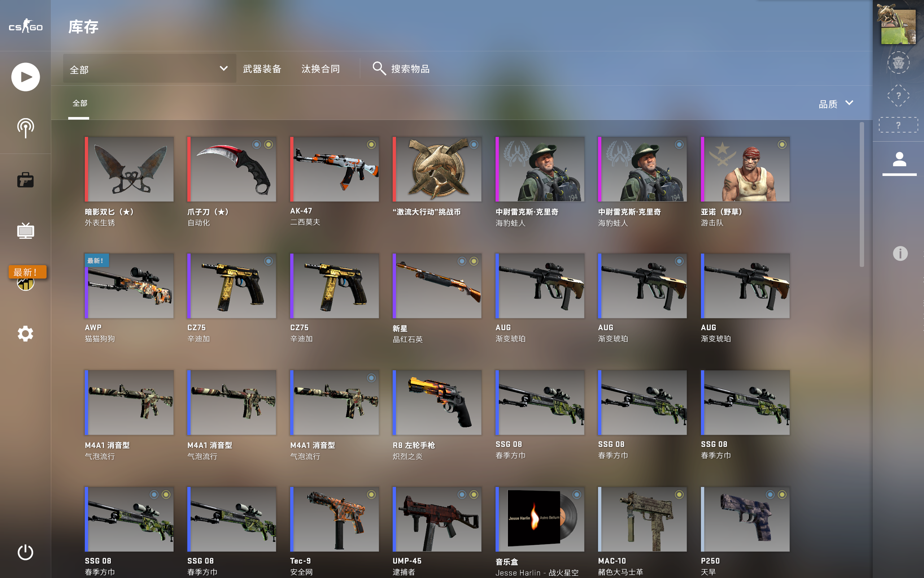Click the CS:GO logo home icon
Screen dimensions: 924x578
[26, 26]
